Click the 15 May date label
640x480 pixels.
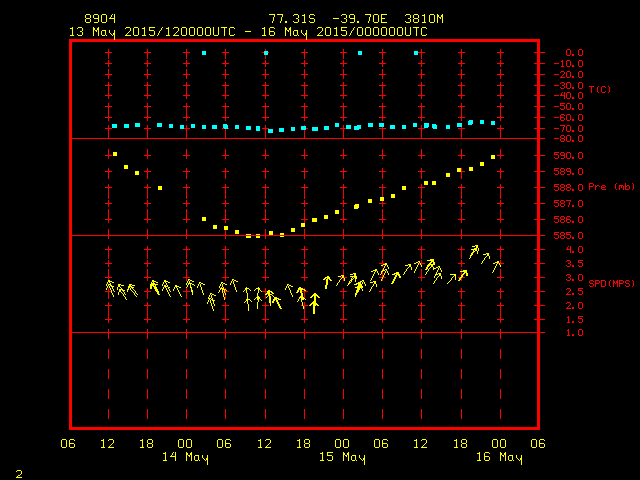click(x=342, y=457)
